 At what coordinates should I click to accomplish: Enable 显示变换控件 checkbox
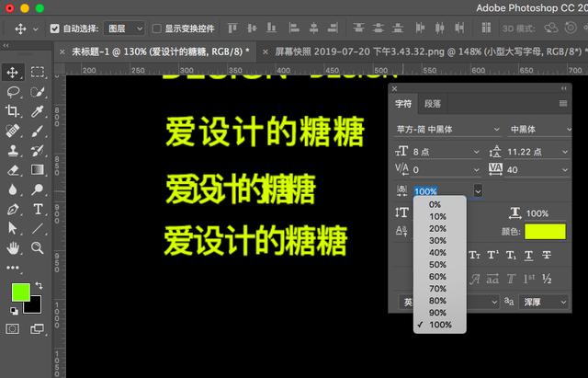[x=157, y=29]
